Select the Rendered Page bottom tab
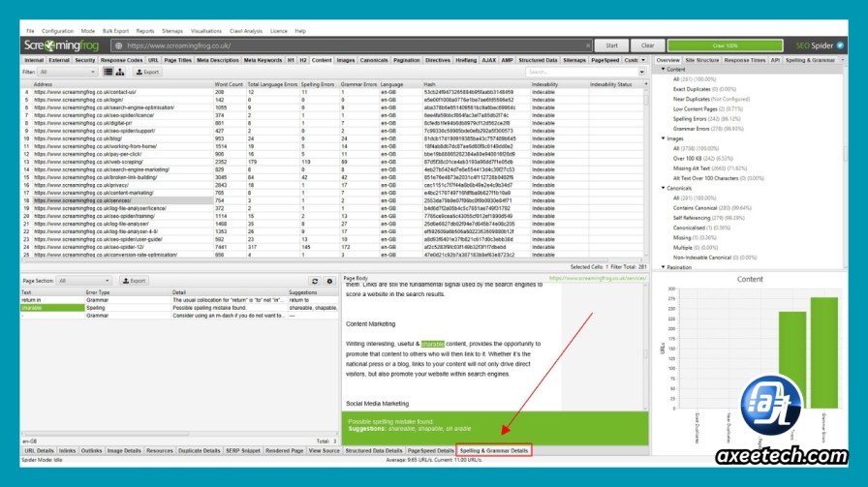Screen dimensions: 868x487 pos(285,450)
